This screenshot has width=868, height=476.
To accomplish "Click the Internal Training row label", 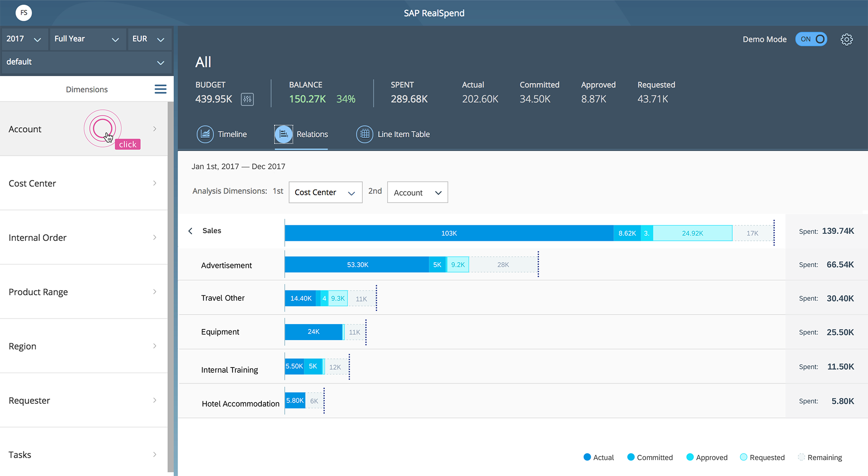I will [x=230, y=370].
